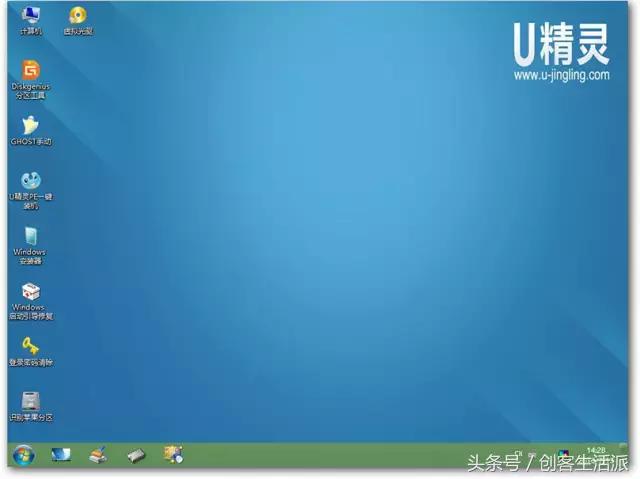Launch Windows 启动引导修复 boot repair icon
The image size is (640, 479).
point(31,301)
